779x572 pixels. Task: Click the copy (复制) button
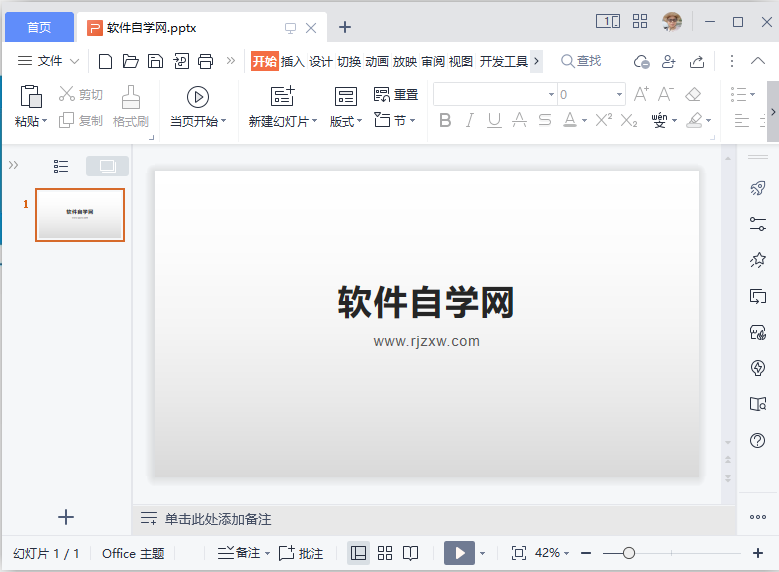pyautogui.click(x=80, y=120)
